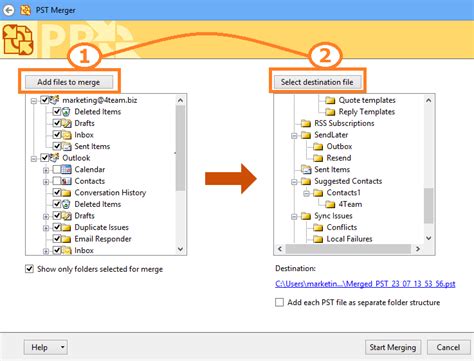Expand the Duplicate Issues node
The height and width of the screenshot is (361, 474).
[x=46, y=228]
